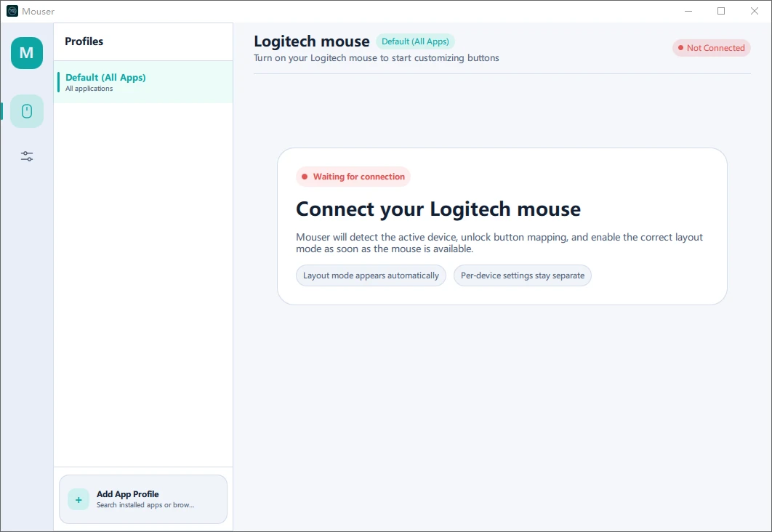This screenshot has height=532, width=772.
Task: Select the Default (All Apps) profile
Action: pos(142,81)
